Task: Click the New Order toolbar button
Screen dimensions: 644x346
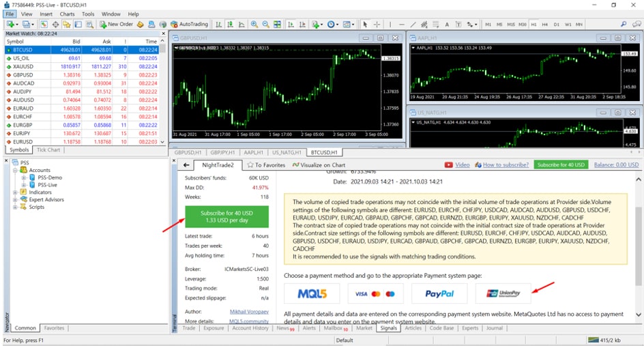Action: [x=116, y=25]
